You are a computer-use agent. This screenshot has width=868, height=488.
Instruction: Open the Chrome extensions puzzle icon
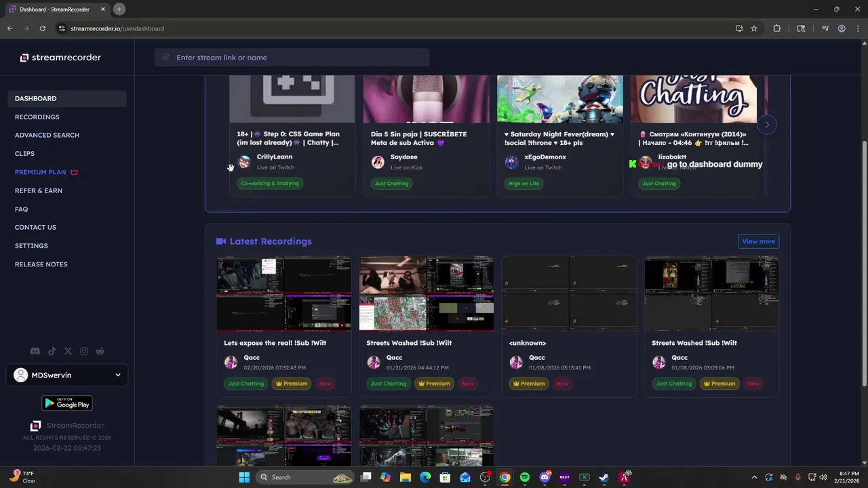(x=777, y=28)
